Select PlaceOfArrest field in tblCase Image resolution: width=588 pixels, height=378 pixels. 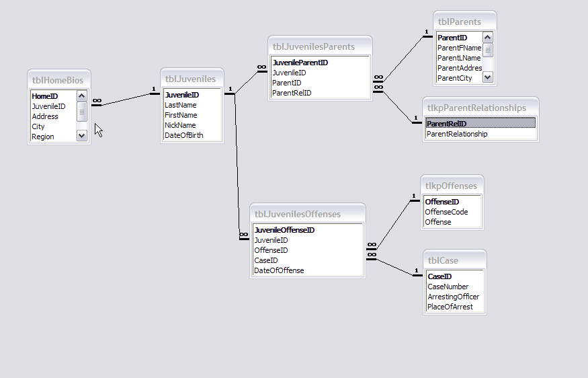[455, 307]
